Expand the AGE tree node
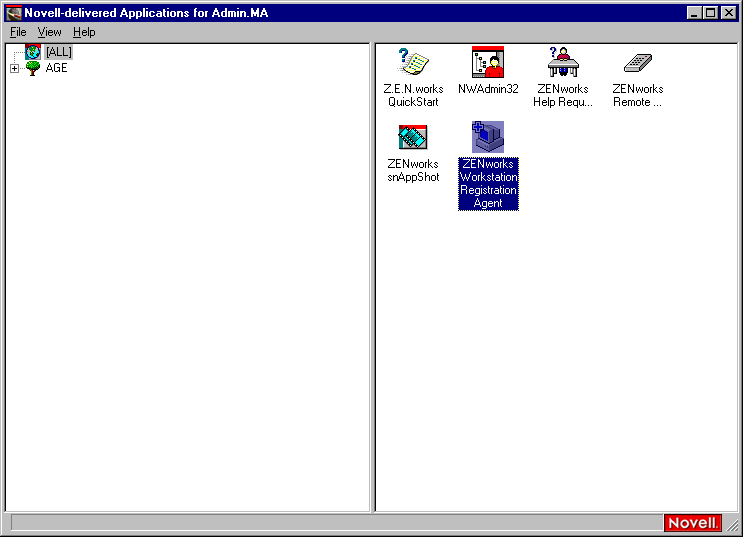This screenshot has width=743, height=537. [14, 68]
